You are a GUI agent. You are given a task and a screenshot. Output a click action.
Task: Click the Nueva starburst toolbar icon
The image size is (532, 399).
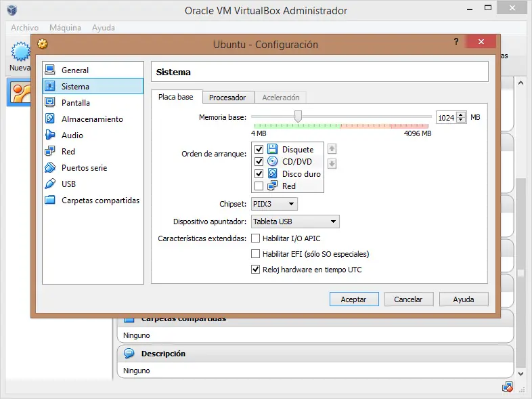pos(20,51)
